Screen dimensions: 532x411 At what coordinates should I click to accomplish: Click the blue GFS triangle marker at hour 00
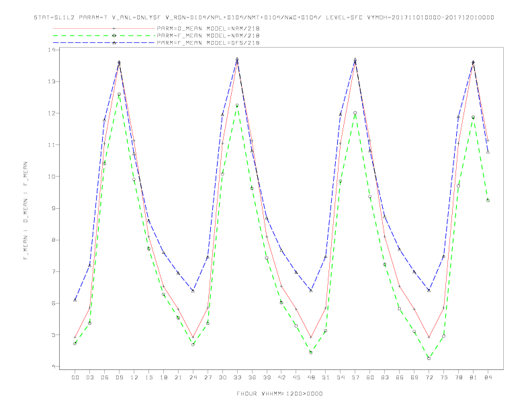coord(75,300)
